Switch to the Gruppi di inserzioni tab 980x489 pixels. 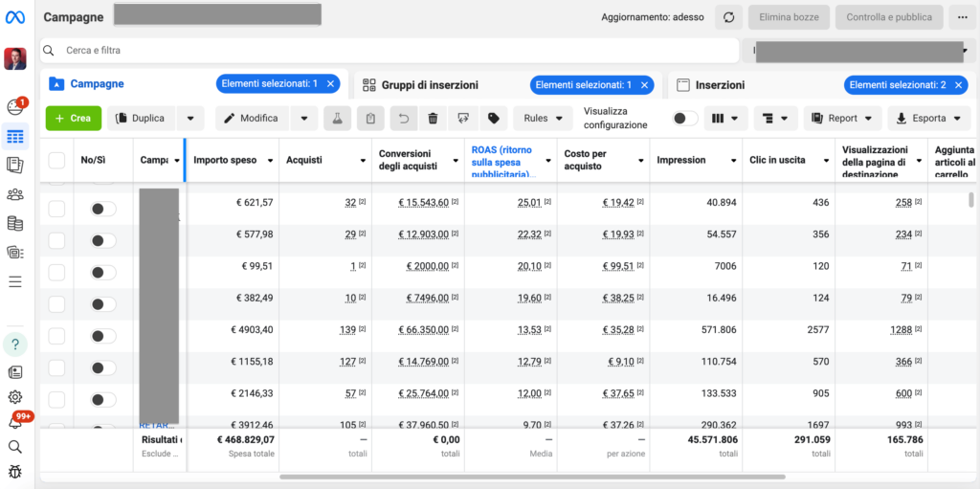pos(430,85)
